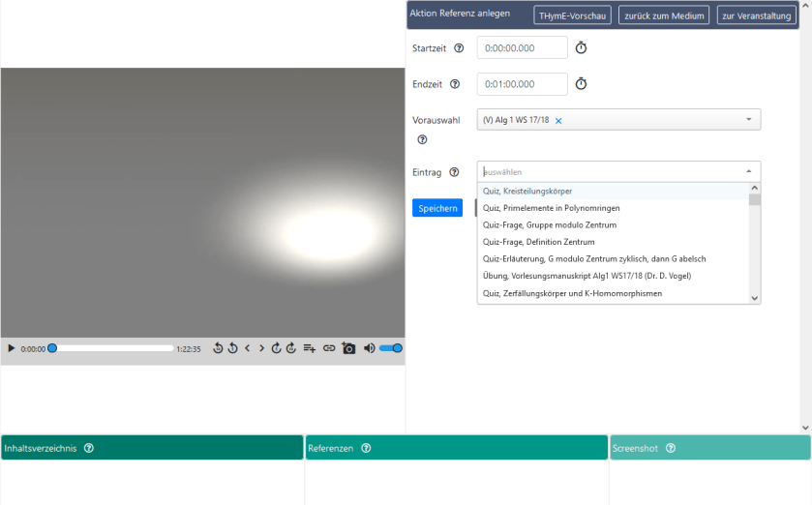Set Endzeit using its stopwatch icon
The height and width of the screenshot is (505, 812).
pos(581,84)
